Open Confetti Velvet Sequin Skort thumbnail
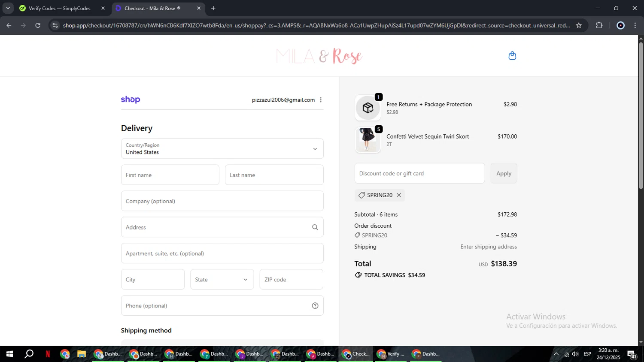 (368, 140)
